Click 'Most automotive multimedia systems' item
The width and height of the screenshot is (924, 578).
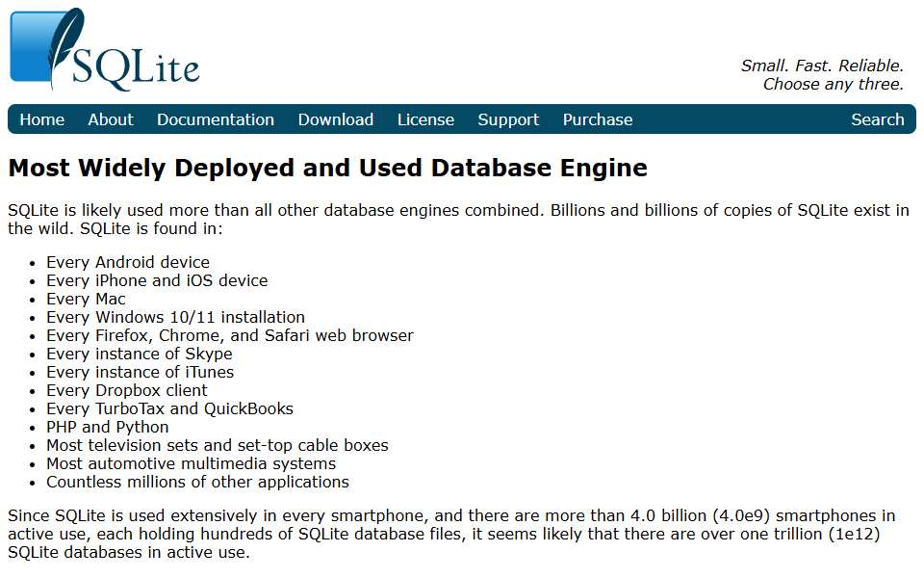tap(191, 463)
